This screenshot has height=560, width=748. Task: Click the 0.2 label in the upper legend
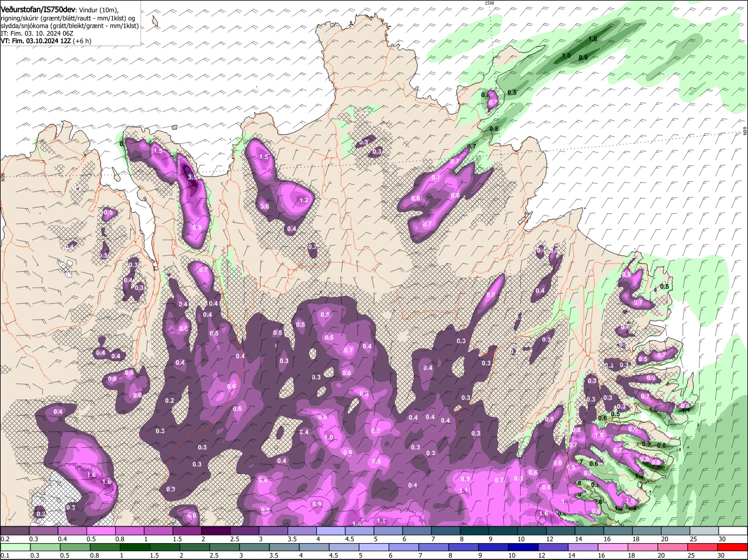5,538
